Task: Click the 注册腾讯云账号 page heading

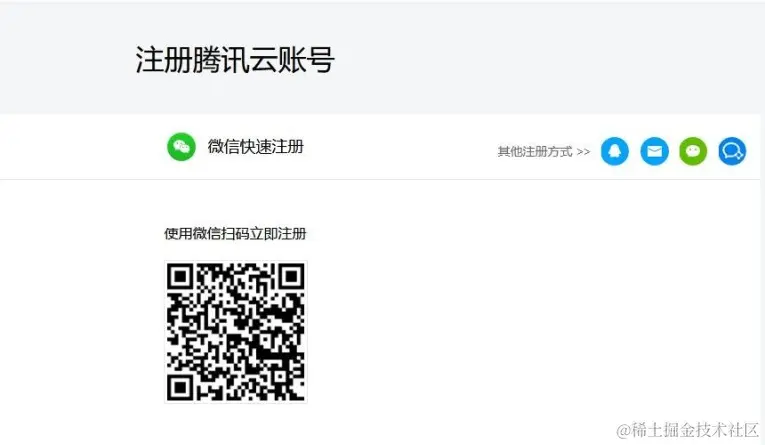Action: (235, 60)
